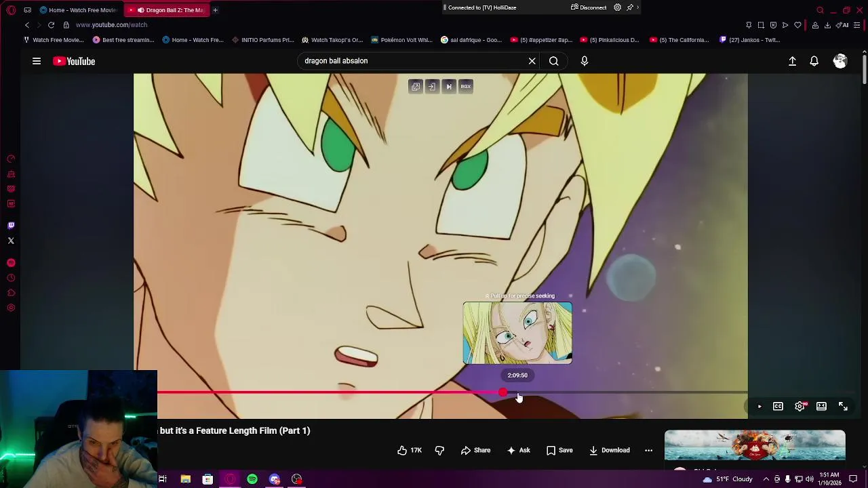Image resolution: width=868 pixels, height=488 pixels.
Task: Open browser search tabs magnifier
Action: 820,10
